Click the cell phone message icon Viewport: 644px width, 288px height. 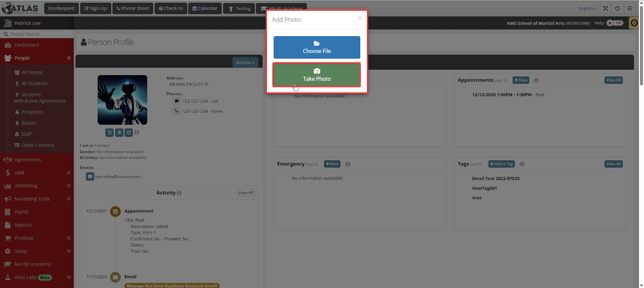pos(177,101)
